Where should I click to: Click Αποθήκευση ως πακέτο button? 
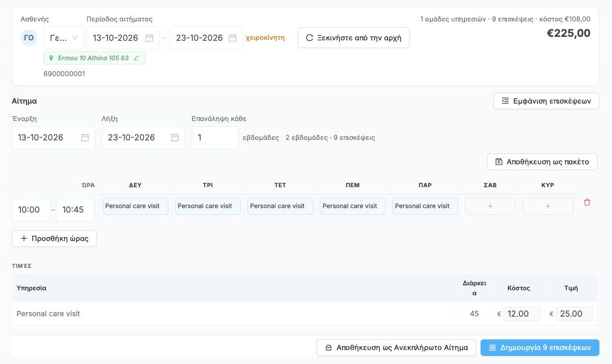[542, 162]
